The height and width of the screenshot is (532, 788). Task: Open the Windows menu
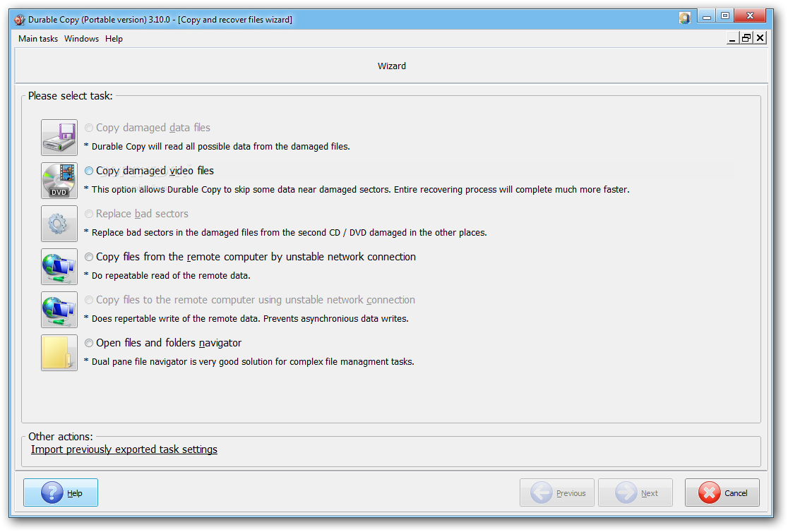click(x=81, y=39)
